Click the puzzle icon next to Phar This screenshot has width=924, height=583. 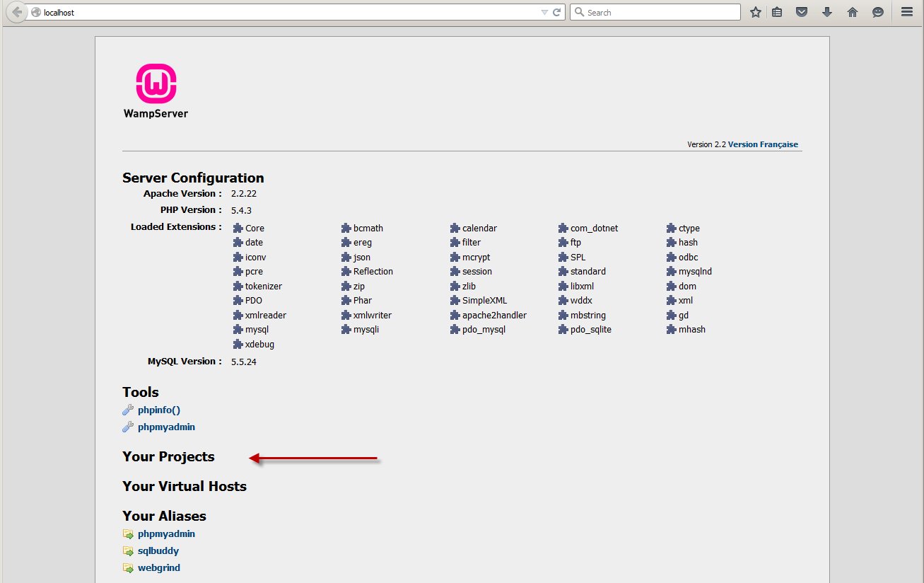click(346, 300)
